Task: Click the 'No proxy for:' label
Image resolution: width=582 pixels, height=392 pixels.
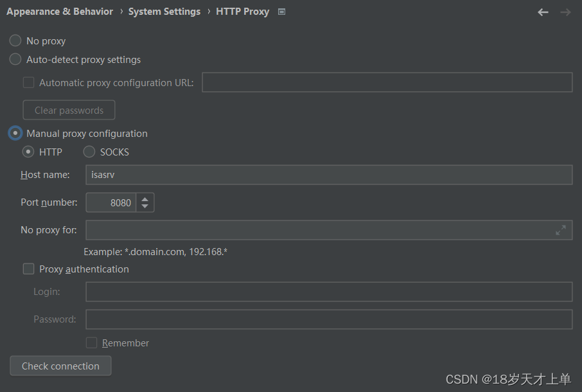Action: click(49, 230)
